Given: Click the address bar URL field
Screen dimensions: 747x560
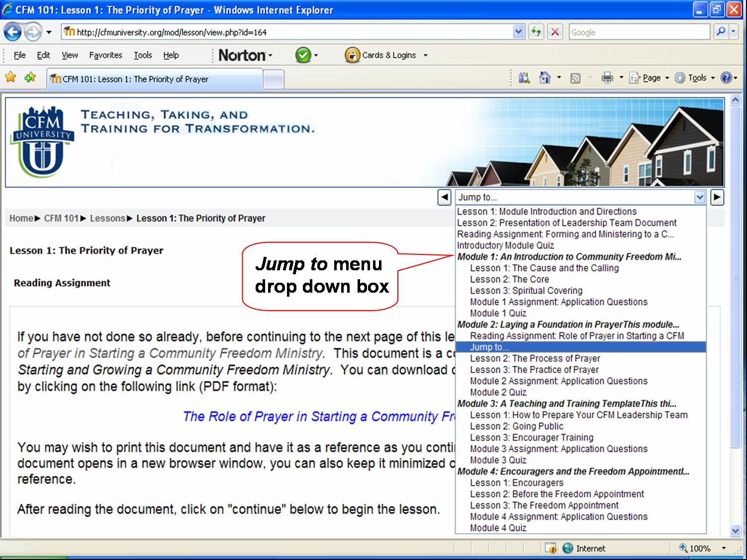Looking at the screenshot, I should pos(287,32).
